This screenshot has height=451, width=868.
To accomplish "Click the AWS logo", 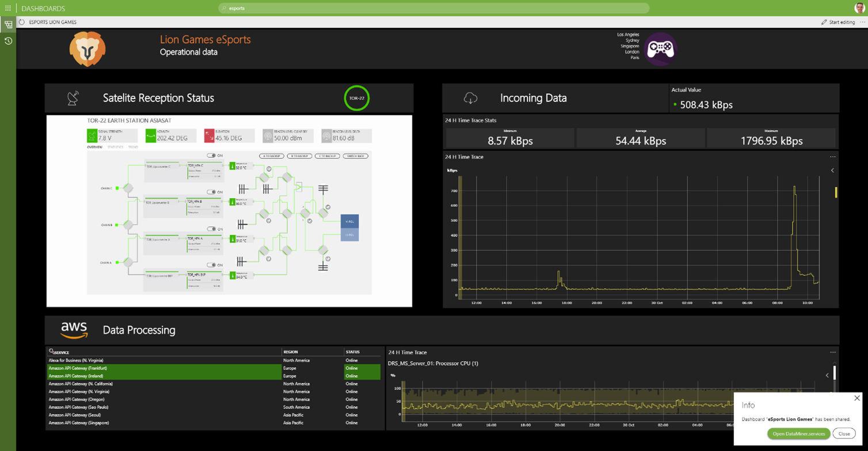I will point(74,330).
